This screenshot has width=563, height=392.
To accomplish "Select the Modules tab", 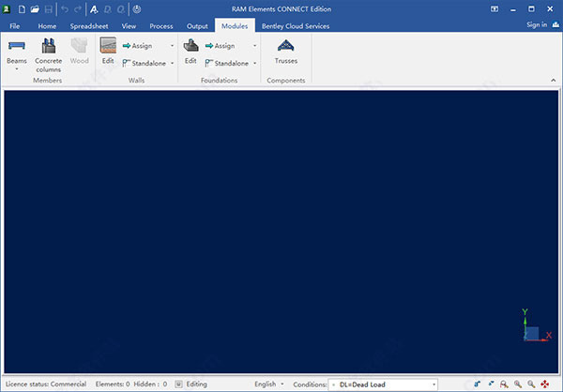I will click(x=235, y=26).
